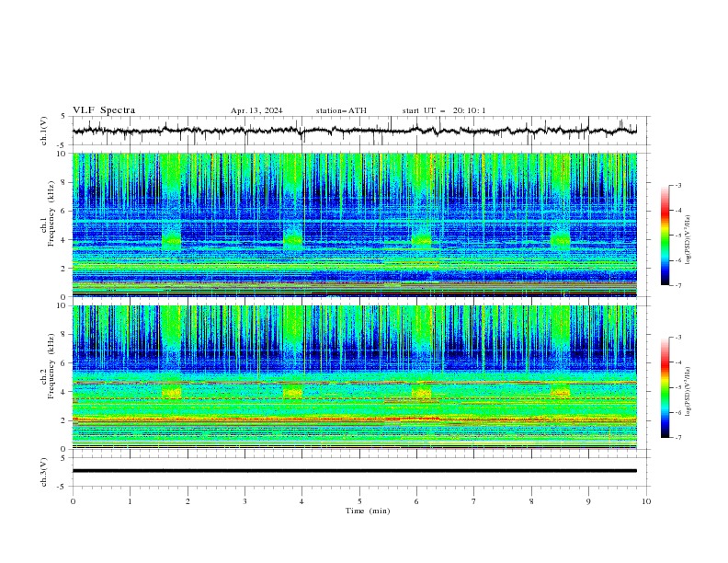Click the ch.1 "Frequency (kHz)" axis label
The height and width of the screenshot is (563, 728).
point(51,214)
